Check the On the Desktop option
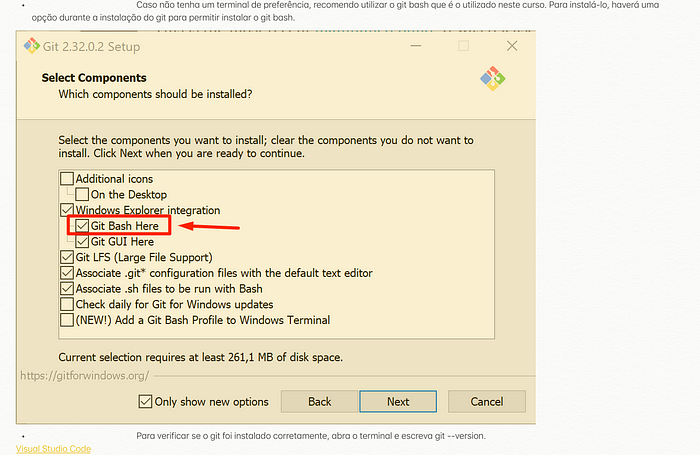The width and height of the screenshot is (700, 455). (82, 194)
